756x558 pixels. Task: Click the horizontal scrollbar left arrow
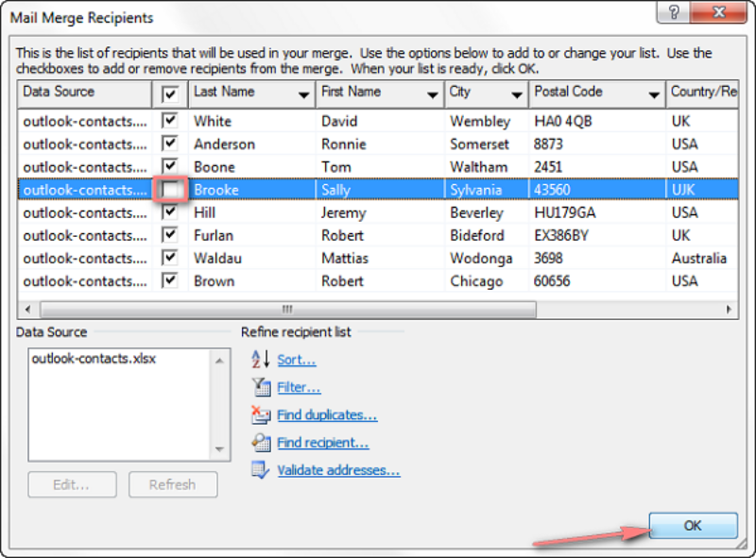[27, 310]
